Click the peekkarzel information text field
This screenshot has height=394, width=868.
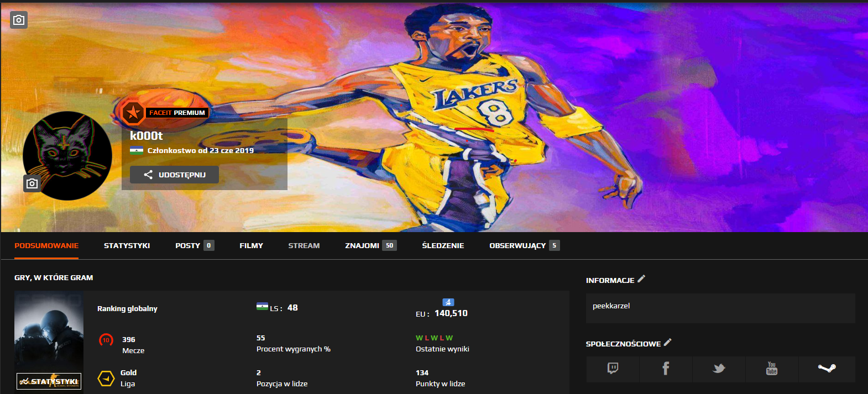(720, 307)
